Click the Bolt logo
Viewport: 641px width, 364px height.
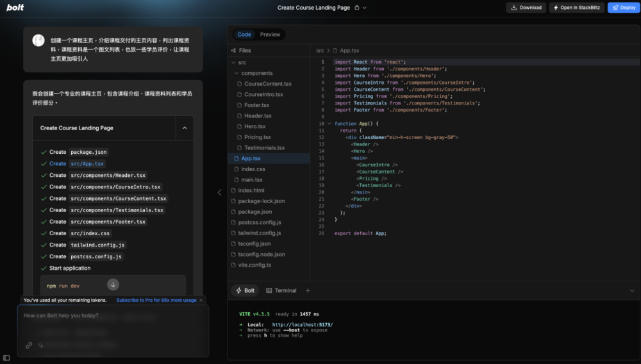point(15,8)
